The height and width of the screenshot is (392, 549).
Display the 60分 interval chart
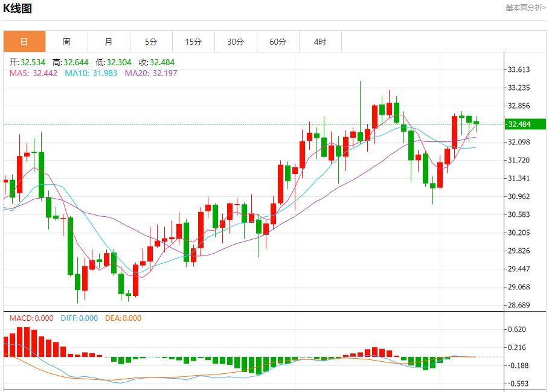pyautogui.click(x=278, y=42)
